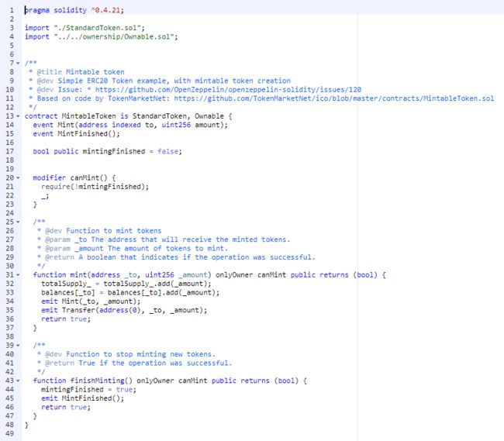
Task: Click 'return true;' on line 46
Action: click(66, 407)
